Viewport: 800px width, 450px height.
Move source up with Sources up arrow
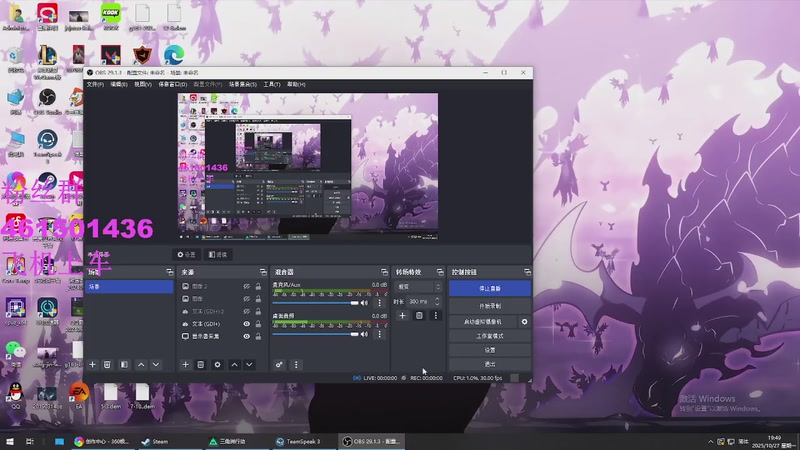(x=234, y=364)
